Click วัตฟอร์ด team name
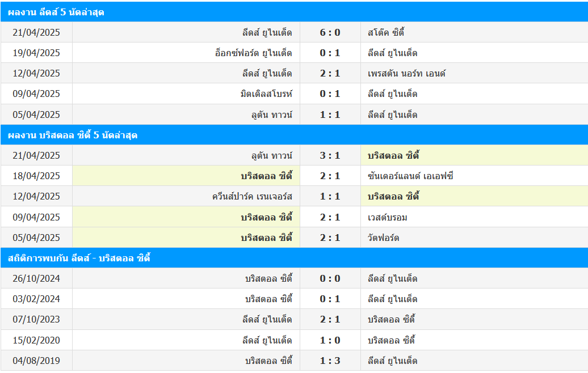588x373 pixels. coord(383,238)
